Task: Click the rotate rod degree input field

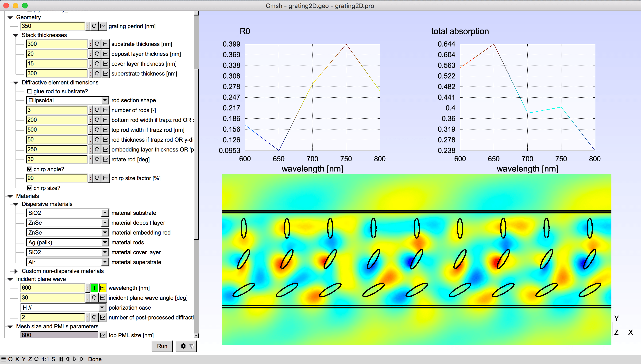Action: 57,159
